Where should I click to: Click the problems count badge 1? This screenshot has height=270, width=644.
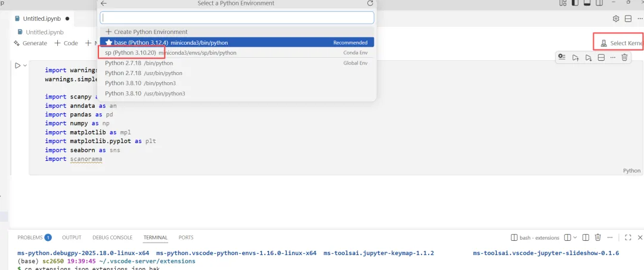(x=48, y=237)
